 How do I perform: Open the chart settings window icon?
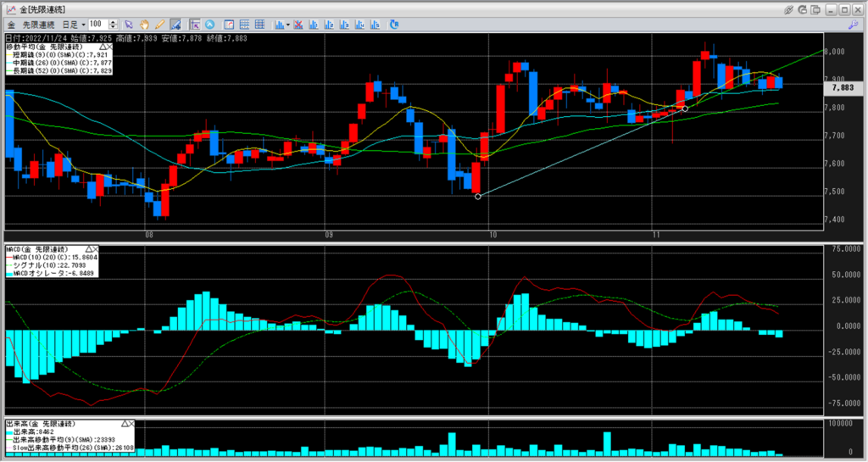pyautogui.click(x=229, y=25)
